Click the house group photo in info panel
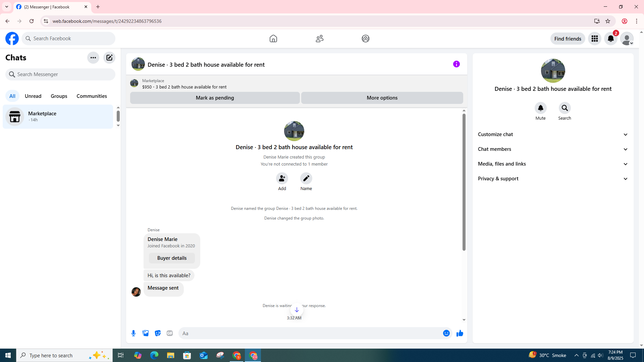 [x=553, y=71]
